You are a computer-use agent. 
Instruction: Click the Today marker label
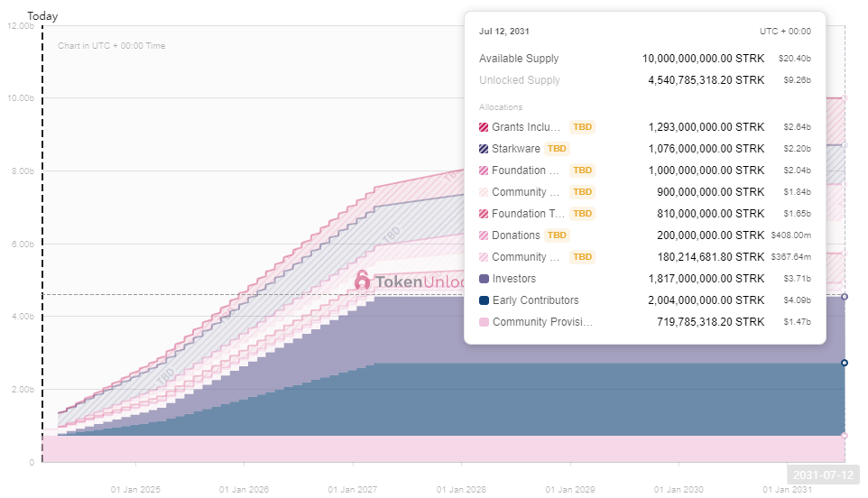point(42,16)
